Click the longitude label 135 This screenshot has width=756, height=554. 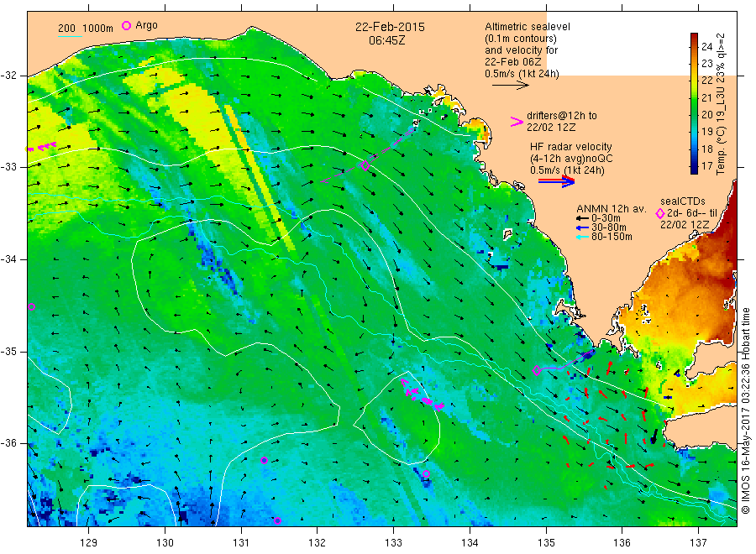click(546, 543)
